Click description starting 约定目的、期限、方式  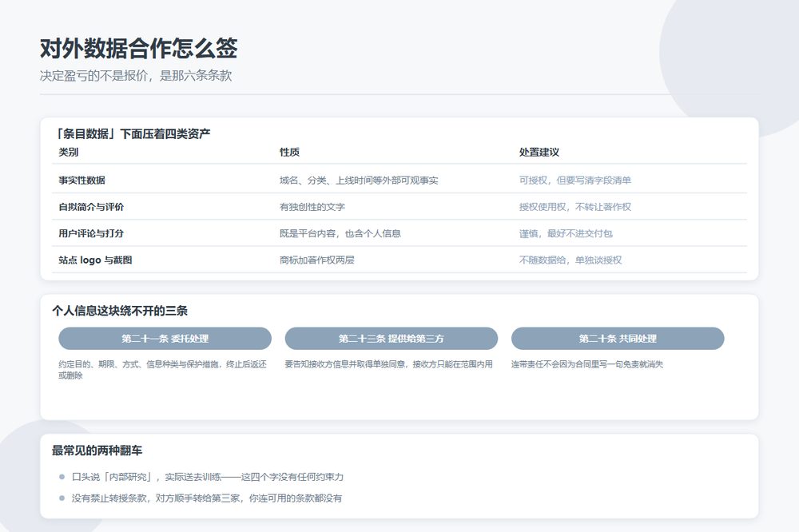coord(162,369)
